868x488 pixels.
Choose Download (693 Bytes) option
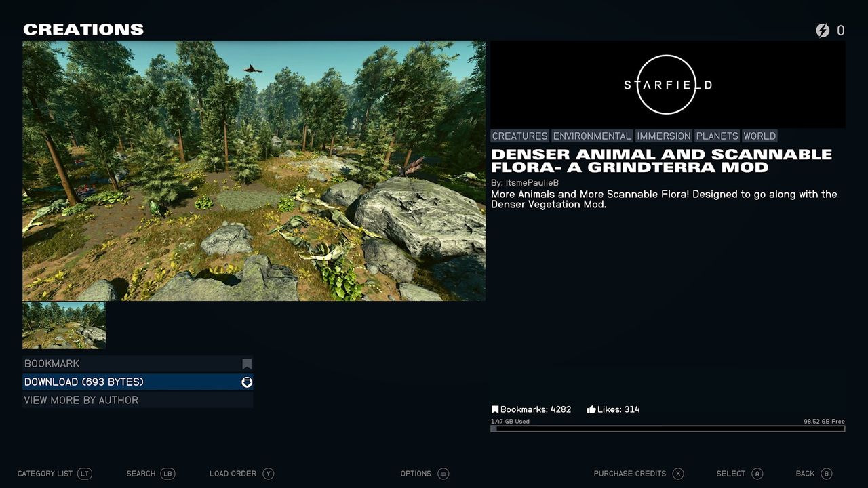pyautogui.click(x=138, y=382)
